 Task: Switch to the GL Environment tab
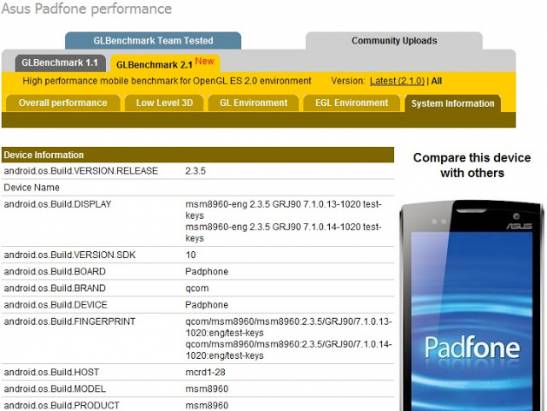254,103
